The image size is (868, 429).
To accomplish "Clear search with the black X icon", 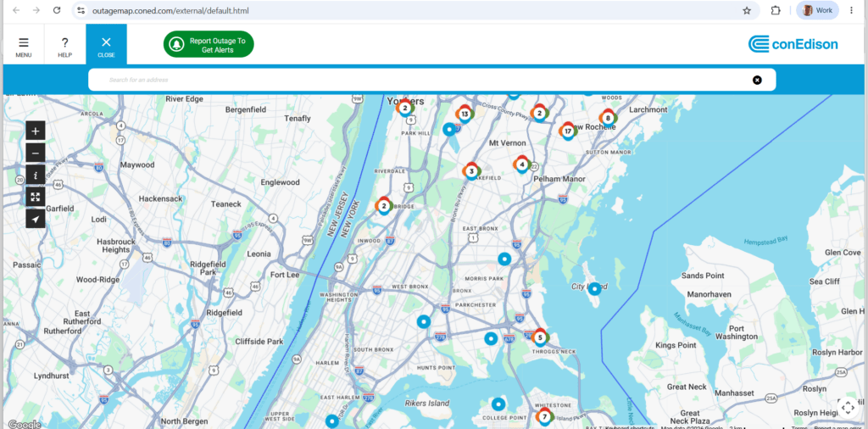I will [x=757, y=80].
